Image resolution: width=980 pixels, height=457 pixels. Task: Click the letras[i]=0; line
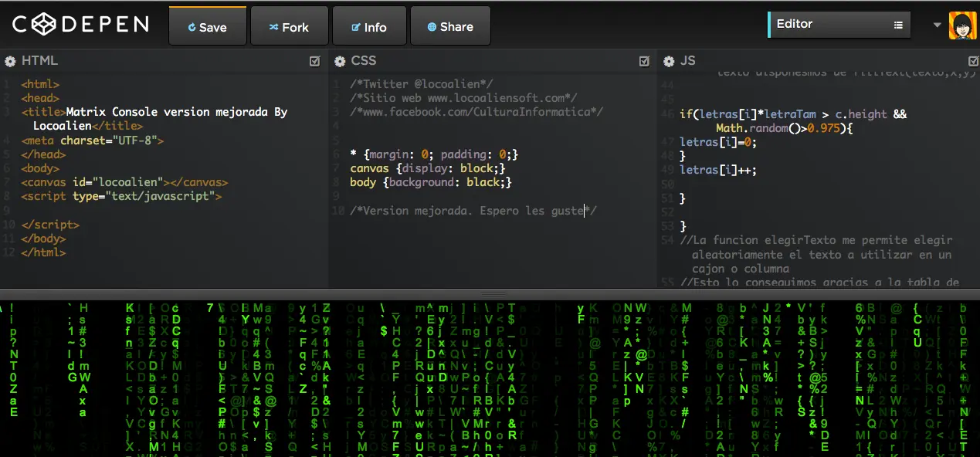click(x=718, y=142)
